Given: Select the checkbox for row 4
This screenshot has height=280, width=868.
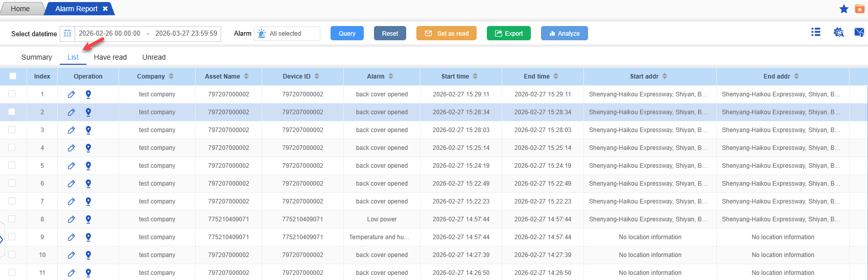Looking at the screenshot, I should pos(12,147).
